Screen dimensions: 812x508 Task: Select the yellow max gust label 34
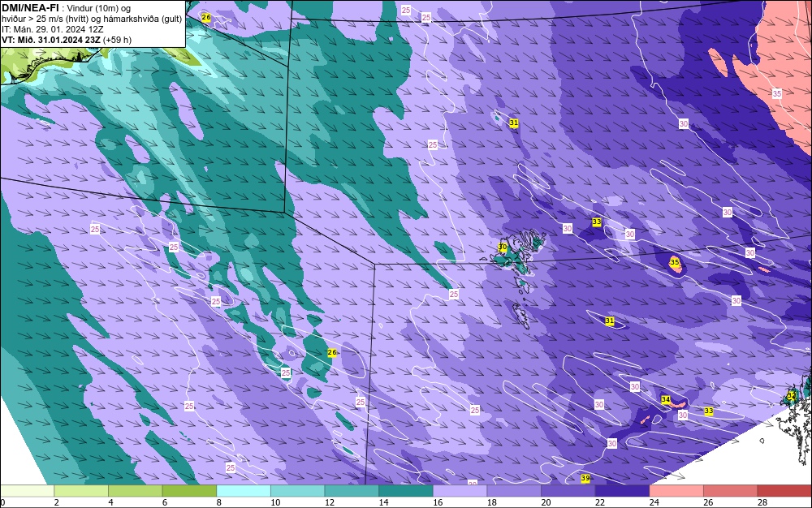[x=666, y=399]
